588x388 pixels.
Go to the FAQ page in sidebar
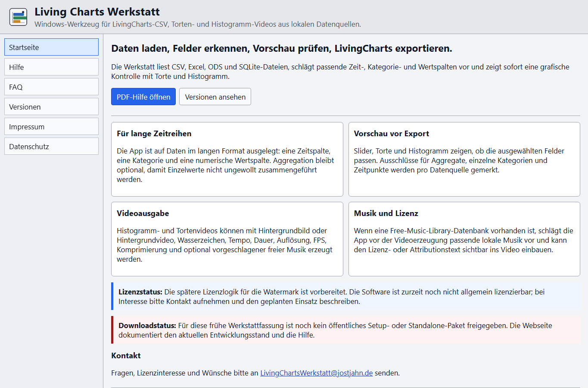pyautogui.click(x=51, y=87)
